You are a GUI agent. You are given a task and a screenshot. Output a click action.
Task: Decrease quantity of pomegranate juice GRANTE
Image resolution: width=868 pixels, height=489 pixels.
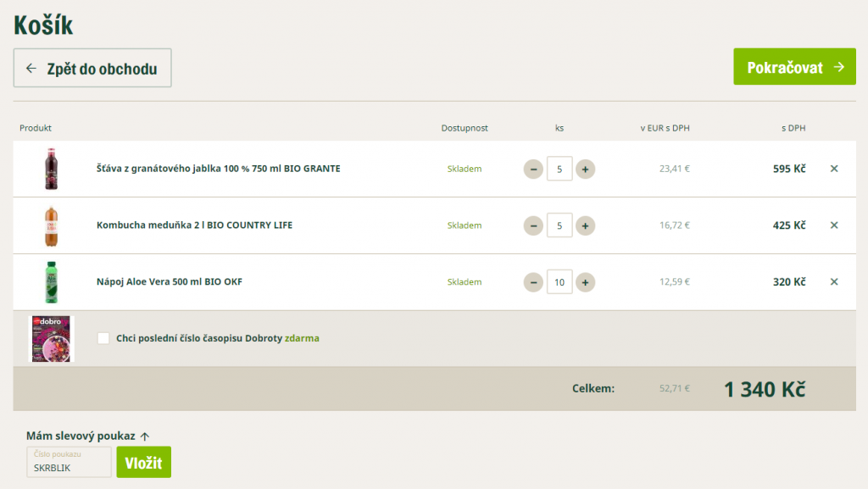[533, 169]
